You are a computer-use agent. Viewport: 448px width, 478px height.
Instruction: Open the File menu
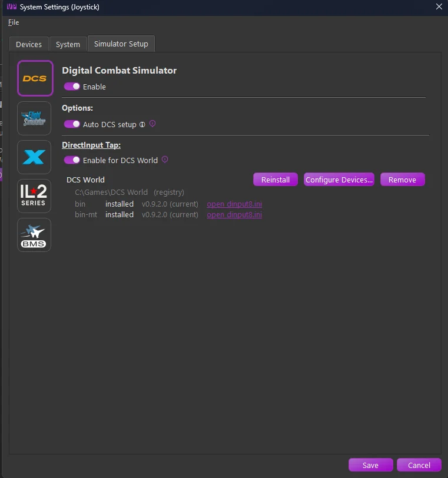pos(14,22)
